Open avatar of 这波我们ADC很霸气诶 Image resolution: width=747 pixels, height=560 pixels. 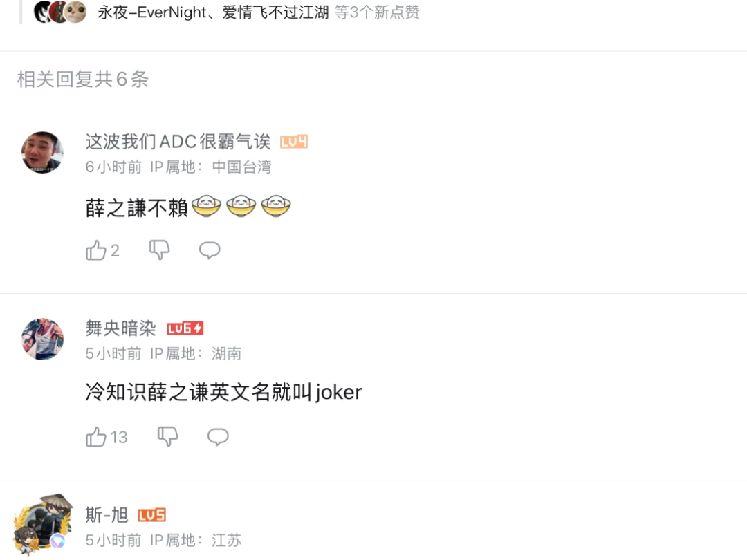pos(42,152)
